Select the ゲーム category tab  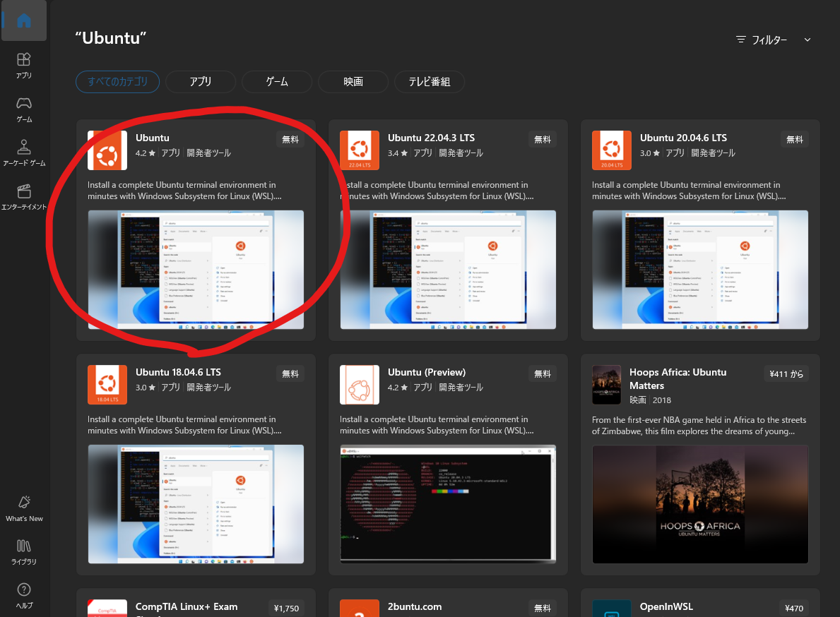coord(277,82)
